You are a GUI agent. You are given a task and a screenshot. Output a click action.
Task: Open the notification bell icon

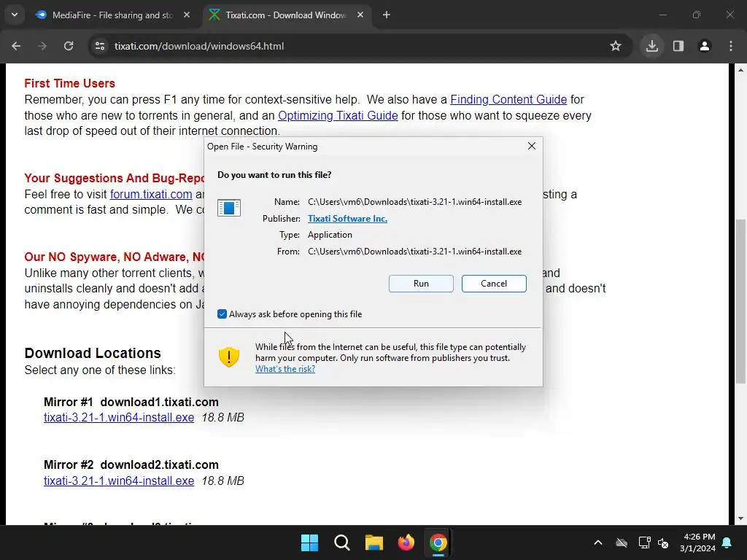(x=727, y=542)
